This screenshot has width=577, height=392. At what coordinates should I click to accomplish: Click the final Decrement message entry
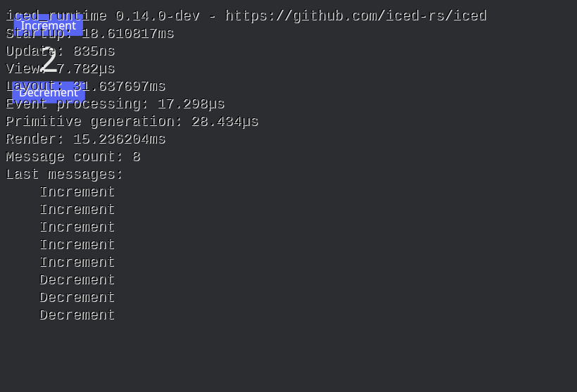(x=77, y=315)
